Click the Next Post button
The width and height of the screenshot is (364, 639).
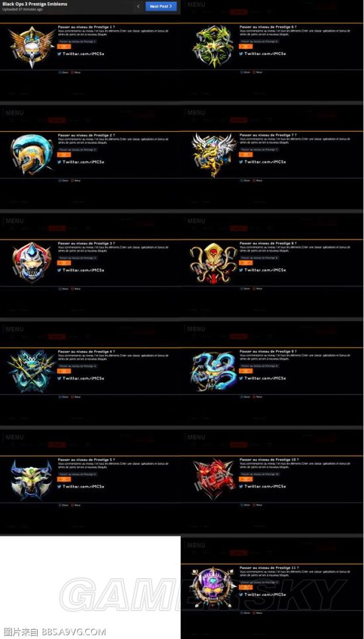click(161, 6)
